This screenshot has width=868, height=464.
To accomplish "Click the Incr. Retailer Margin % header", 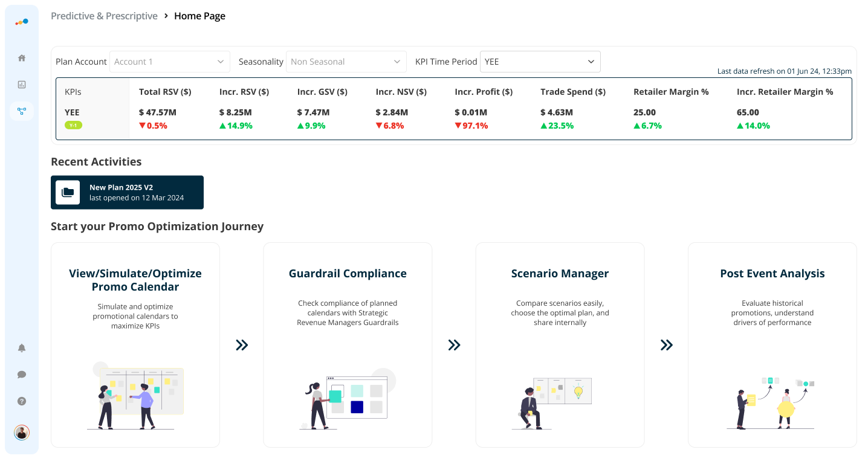I will click(785, 92).
